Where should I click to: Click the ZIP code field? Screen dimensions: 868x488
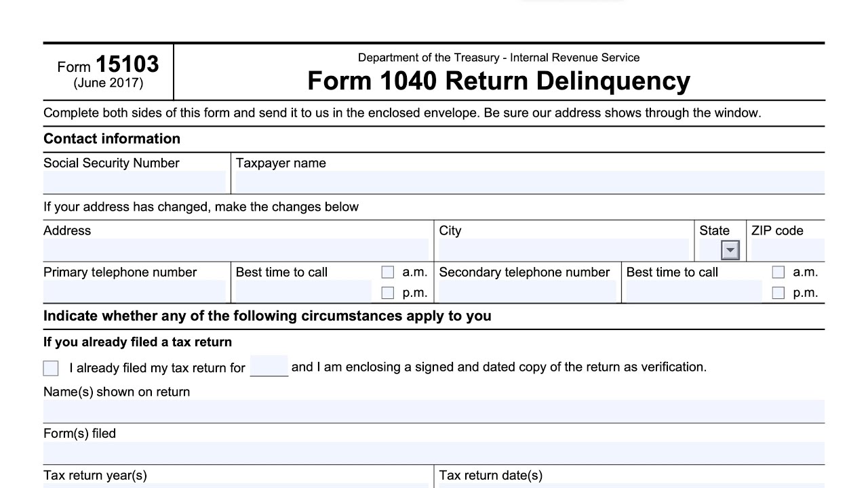787,249
